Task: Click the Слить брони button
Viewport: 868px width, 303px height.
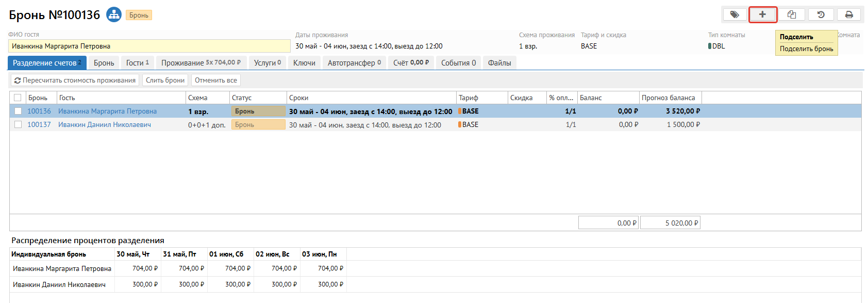Action: pyautogui.click(x=165, y=80)
